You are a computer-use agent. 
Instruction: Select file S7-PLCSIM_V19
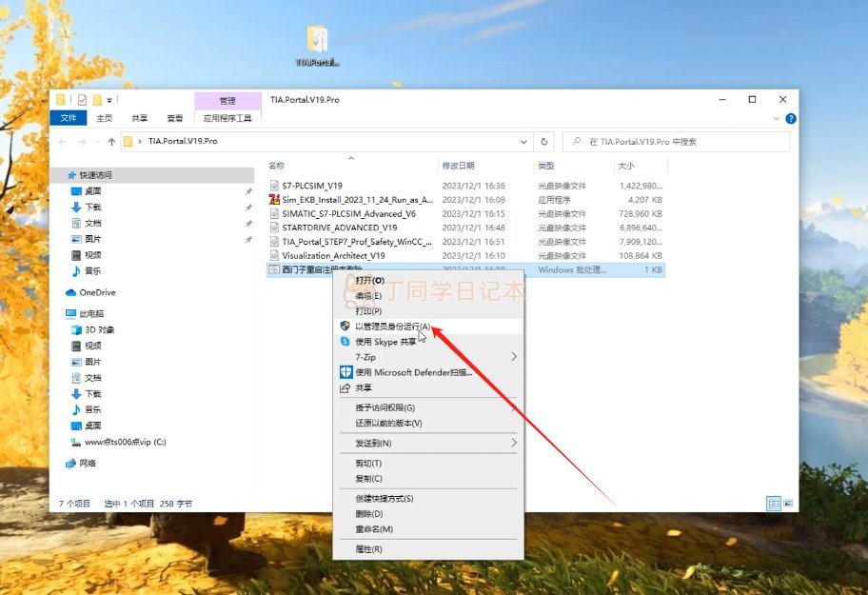pos(311,186)
